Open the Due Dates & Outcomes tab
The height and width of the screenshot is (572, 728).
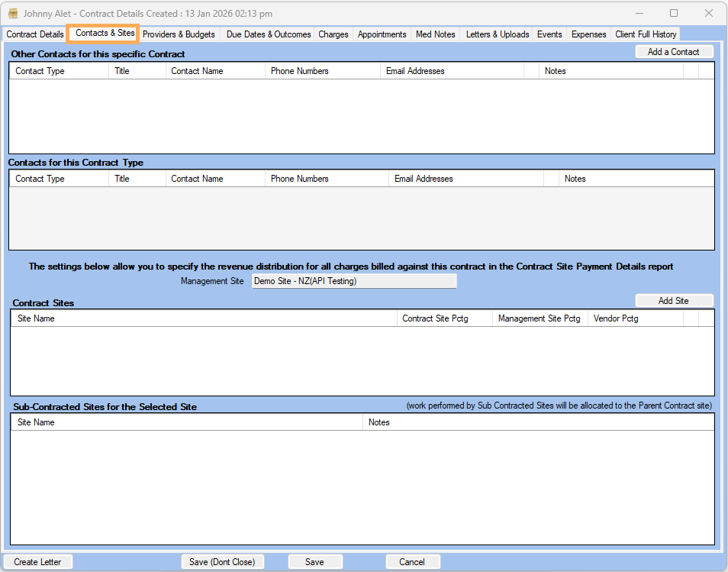pos(269,34)
